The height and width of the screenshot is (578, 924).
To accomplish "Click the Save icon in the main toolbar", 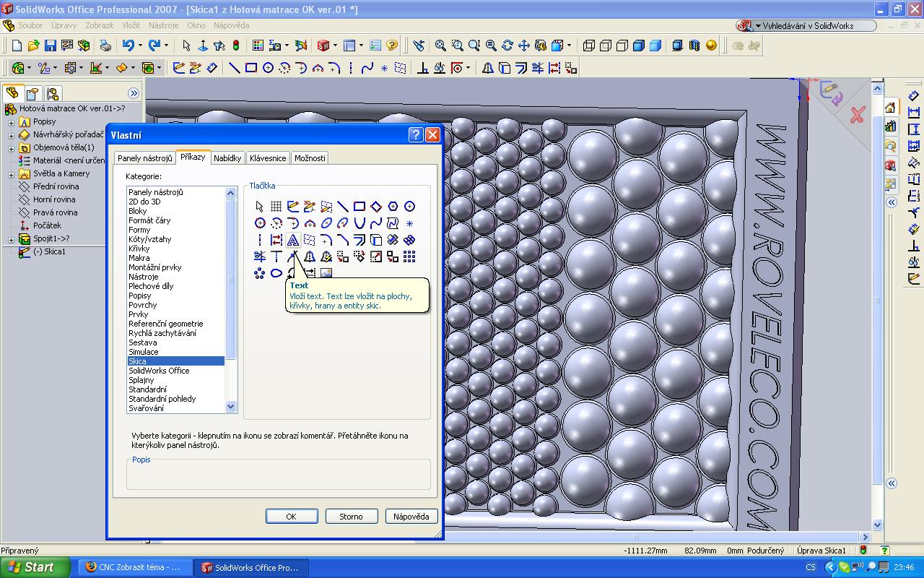I will point(50,46).
